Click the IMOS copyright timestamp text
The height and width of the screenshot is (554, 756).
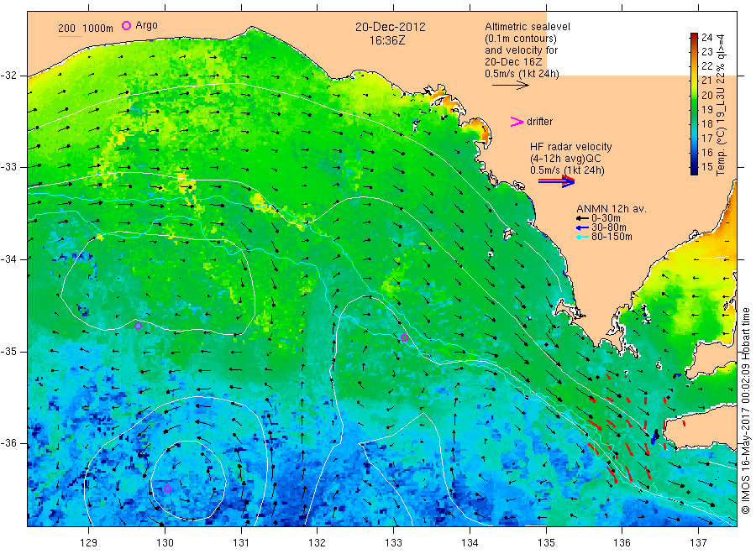[x=746, y=411]
